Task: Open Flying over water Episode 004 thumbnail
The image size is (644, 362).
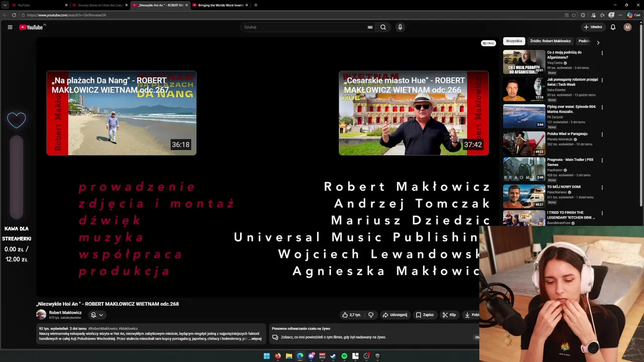Action: 524,116
